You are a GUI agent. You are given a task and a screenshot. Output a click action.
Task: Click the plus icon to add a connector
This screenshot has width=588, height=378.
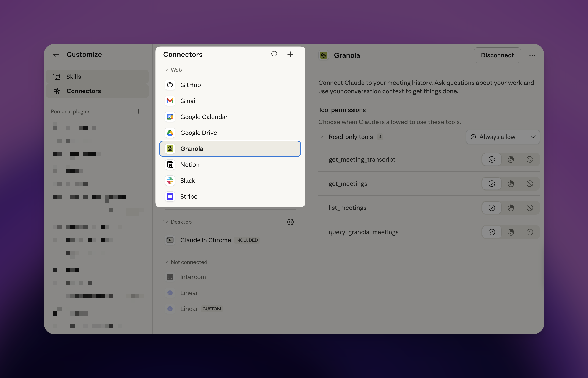coord(290,54)
